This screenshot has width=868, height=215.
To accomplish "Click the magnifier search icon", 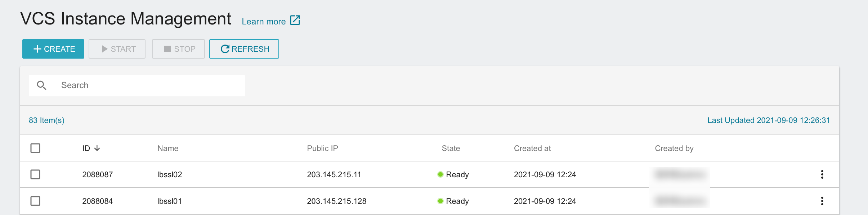I will [x=42, y=86].
